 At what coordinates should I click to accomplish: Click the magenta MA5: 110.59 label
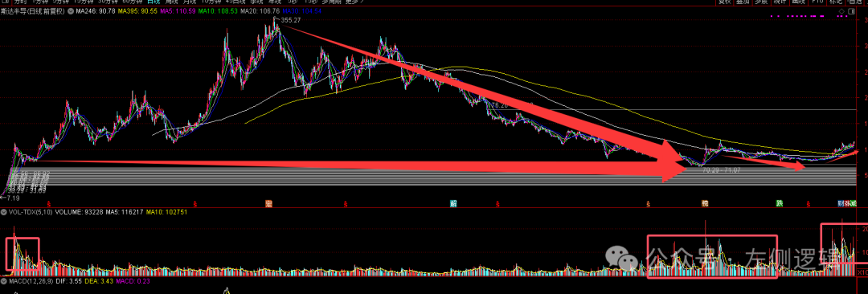[x=178, y=11]
